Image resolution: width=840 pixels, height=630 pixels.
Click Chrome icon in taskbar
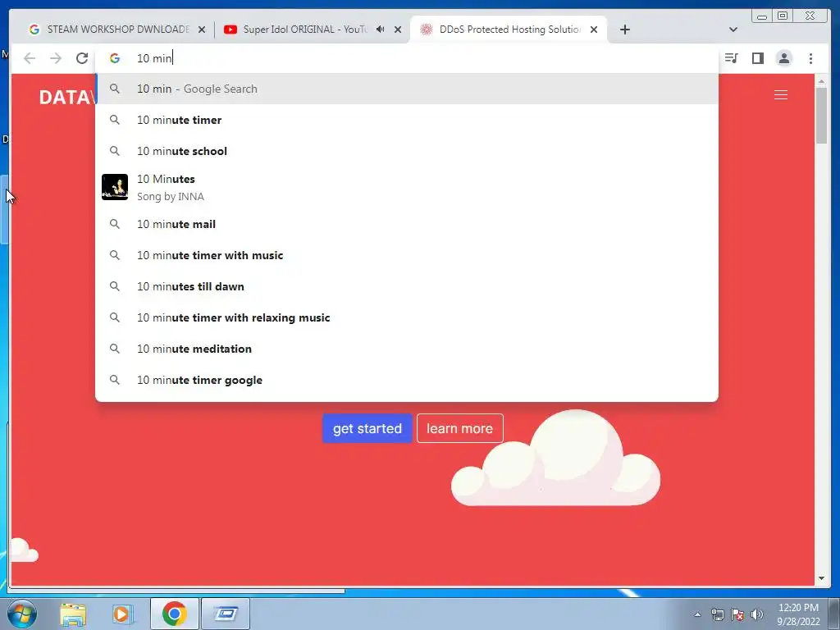(x=174, y=614)
